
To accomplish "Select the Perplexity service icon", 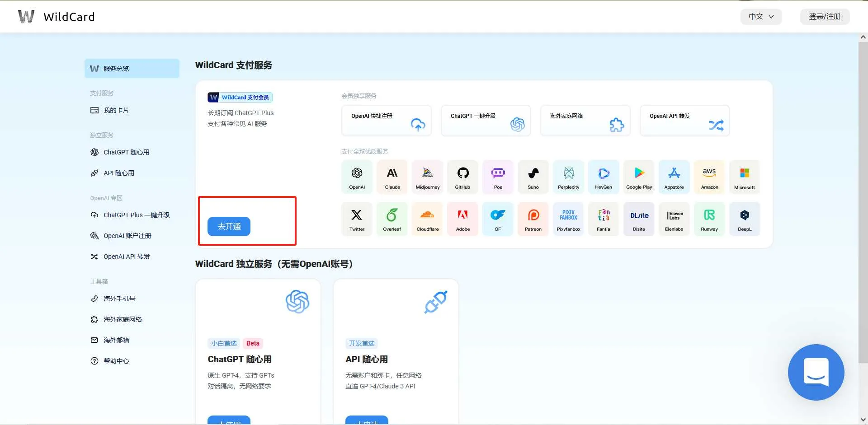I will (x=568, y=177).
